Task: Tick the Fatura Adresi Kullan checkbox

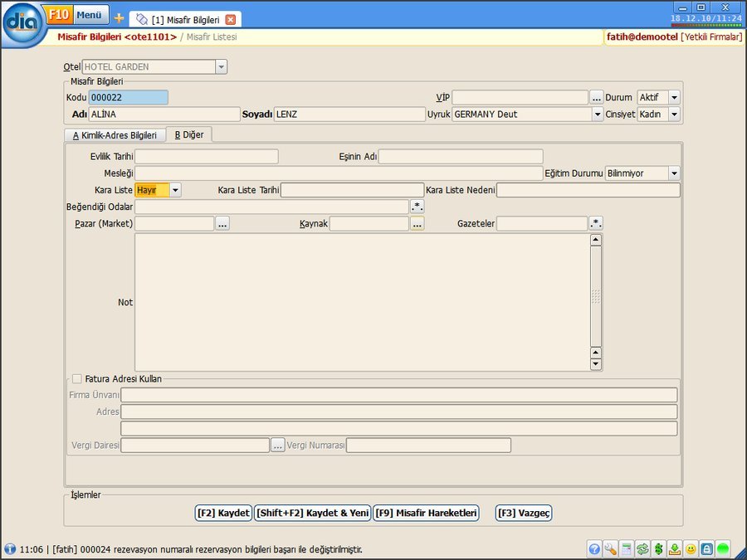Action: click(76, 379)
